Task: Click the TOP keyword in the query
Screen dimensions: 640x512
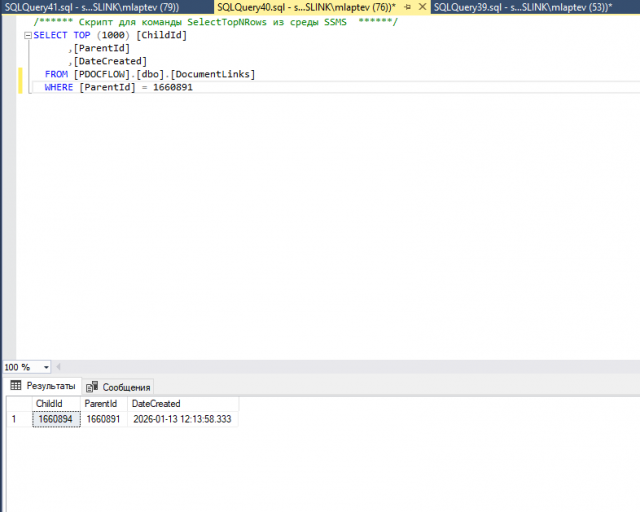Action: click(82, 35)
